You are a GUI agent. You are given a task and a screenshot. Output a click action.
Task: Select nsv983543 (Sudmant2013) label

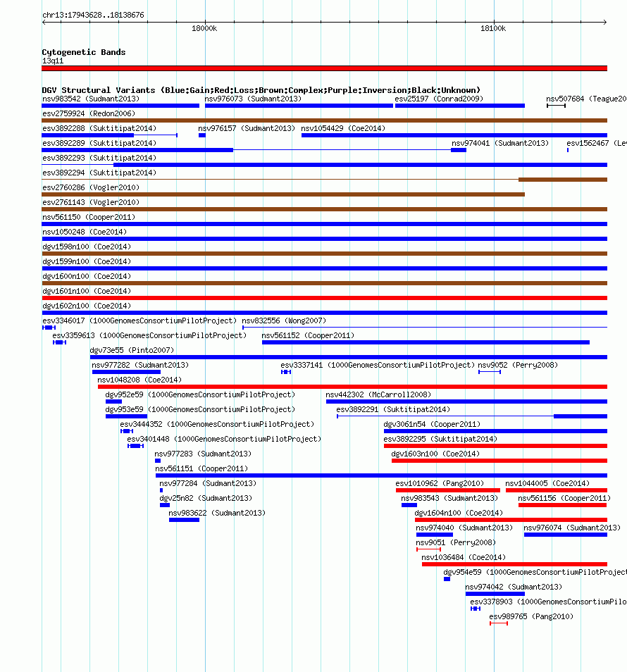[x=449, y=498]
